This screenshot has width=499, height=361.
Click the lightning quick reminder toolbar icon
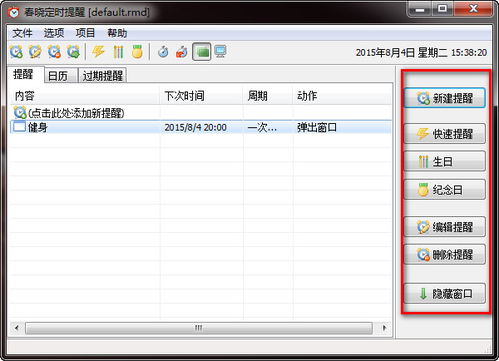[98, 52]
